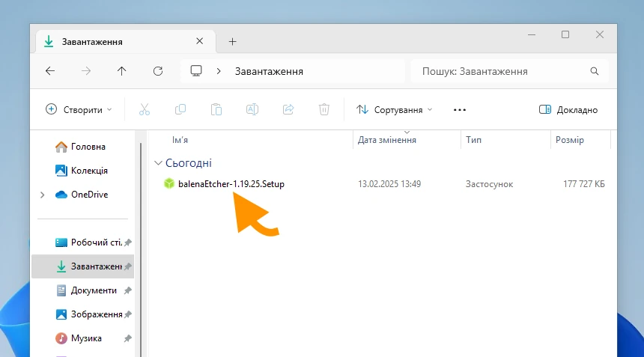Open Зображення in the sidebar
The width and height of the screenshot is (644, 357).
click(88, 314)
